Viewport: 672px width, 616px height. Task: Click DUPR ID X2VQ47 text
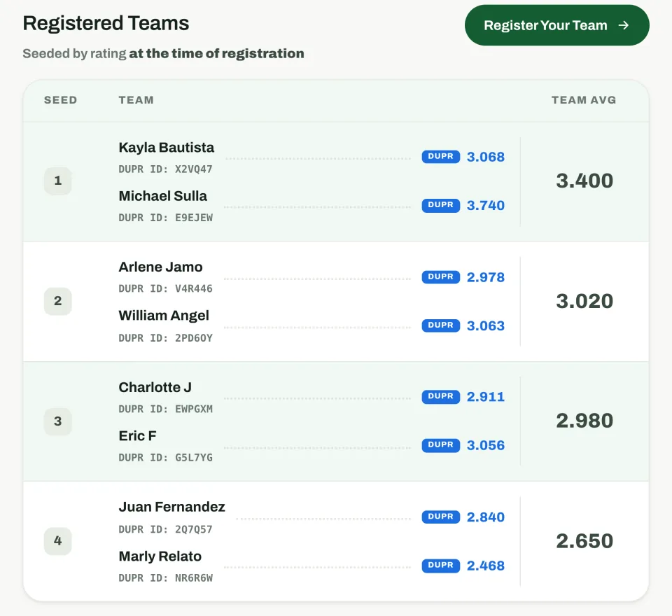tap(165, 169)
